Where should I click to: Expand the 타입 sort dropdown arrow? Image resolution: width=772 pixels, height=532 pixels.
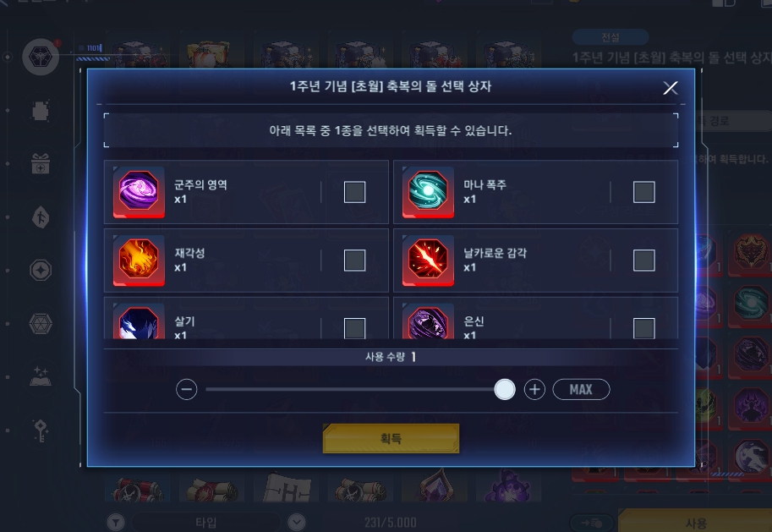297,522
